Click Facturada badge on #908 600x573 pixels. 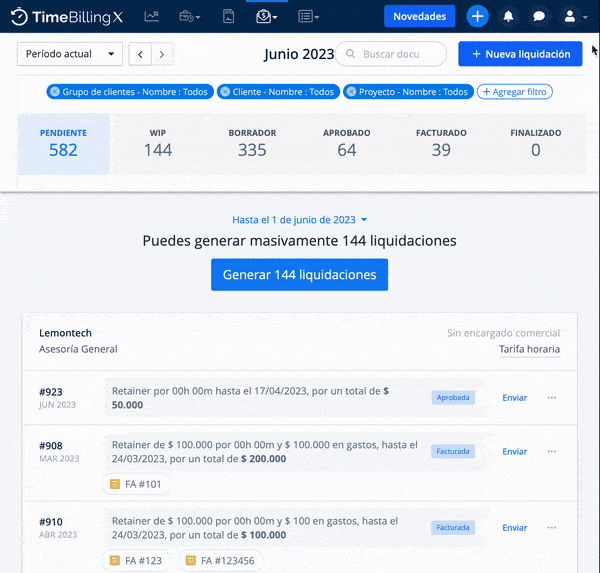[453, 451]
